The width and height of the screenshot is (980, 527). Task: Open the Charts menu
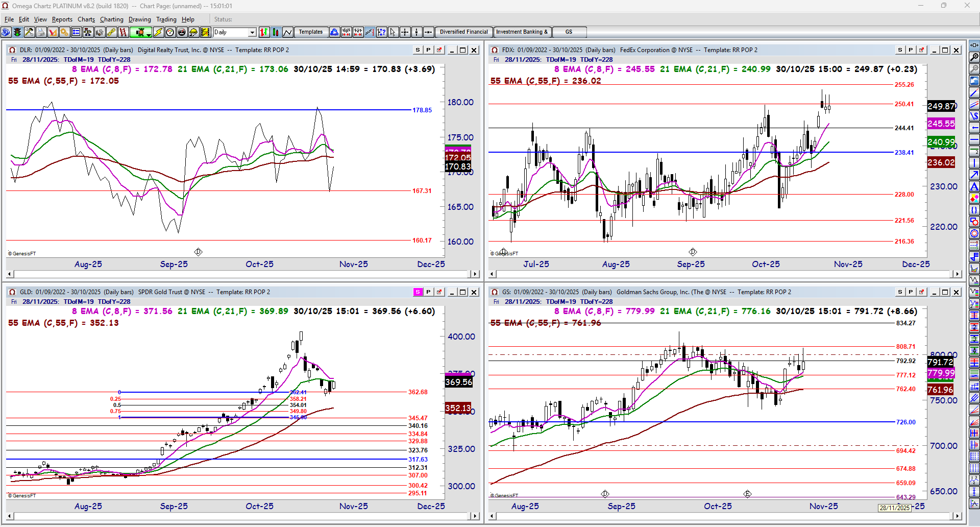pos(86,19)
